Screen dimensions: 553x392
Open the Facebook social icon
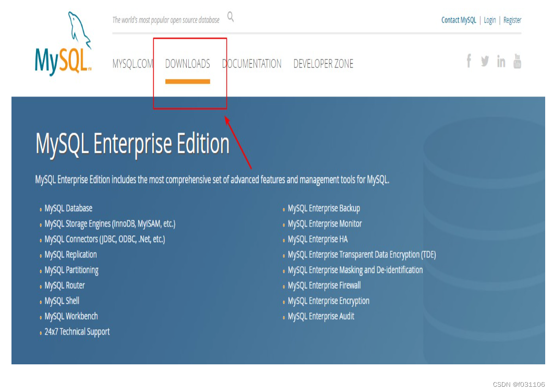click(x=468, y=61)
